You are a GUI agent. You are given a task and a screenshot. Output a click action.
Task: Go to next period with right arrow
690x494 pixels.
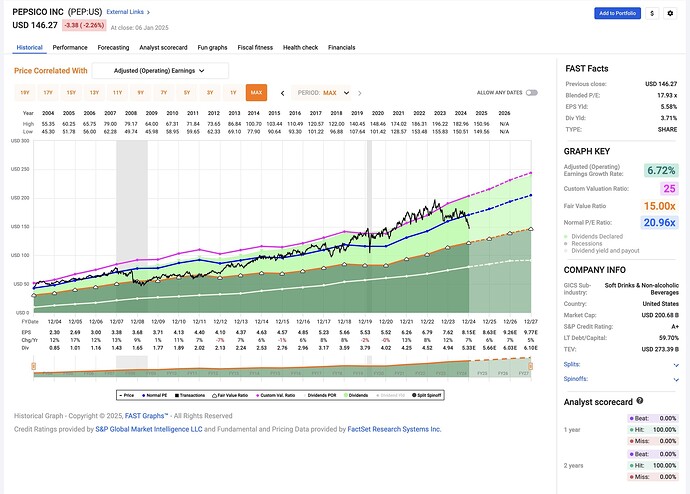pyautogui.click(x=360, y=93)
